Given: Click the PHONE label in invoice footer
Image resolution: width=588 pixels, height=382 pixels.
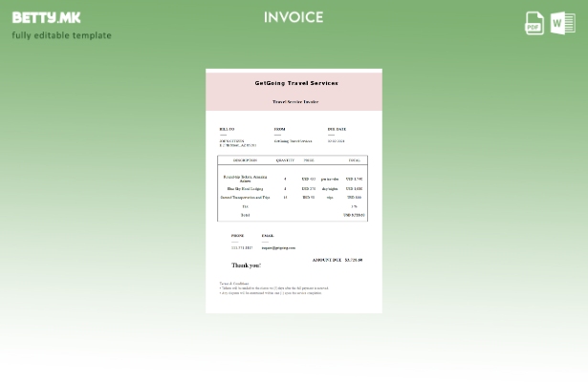Looking at the screenshot, I should coord(237,235).
